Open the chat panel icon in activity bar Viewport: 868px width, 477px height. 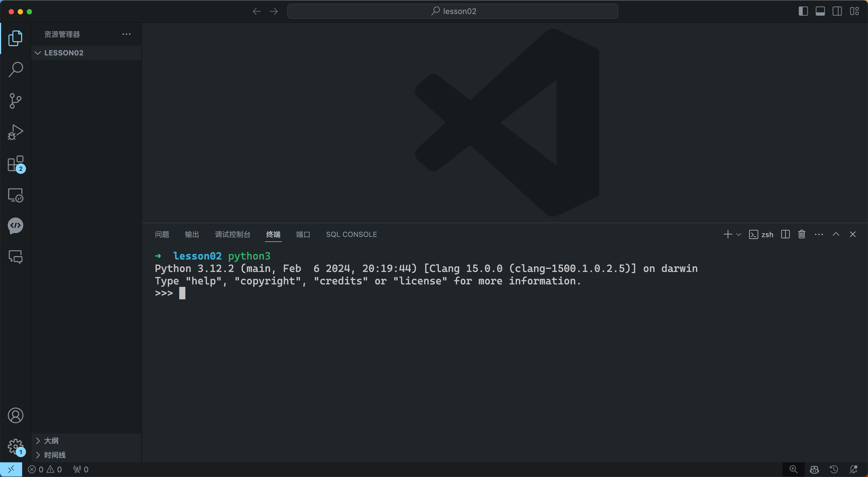[16, 257]
